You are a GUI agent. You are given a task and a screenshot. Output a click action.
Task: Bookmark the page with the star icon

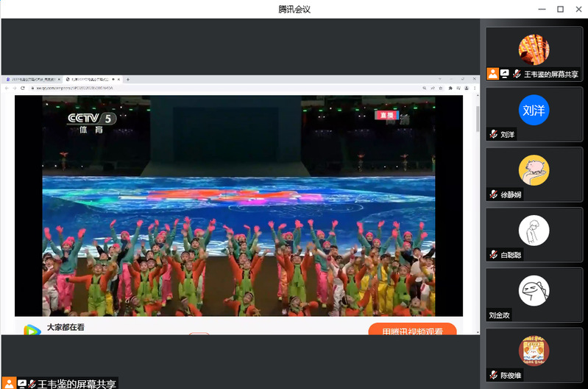[441, 88]
